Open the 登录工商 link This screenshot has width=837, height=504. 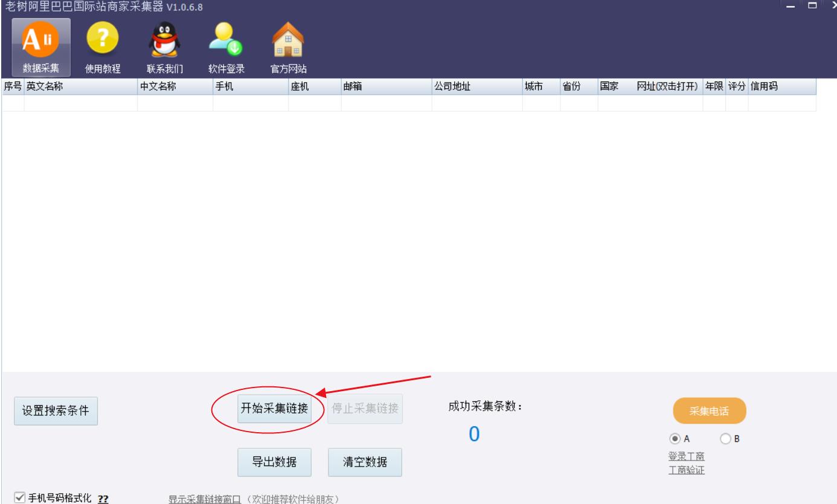click(x=686, y=456)
